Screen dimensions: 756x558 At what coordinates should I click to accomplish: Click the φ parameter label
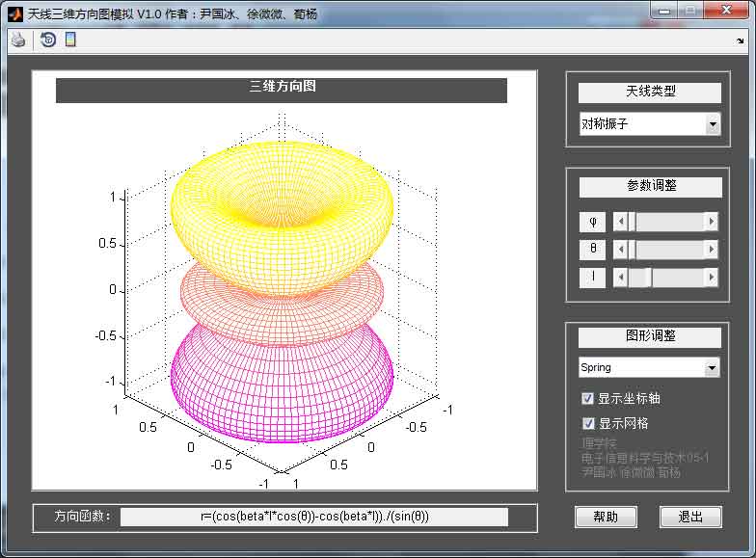(x=592, y=222)
